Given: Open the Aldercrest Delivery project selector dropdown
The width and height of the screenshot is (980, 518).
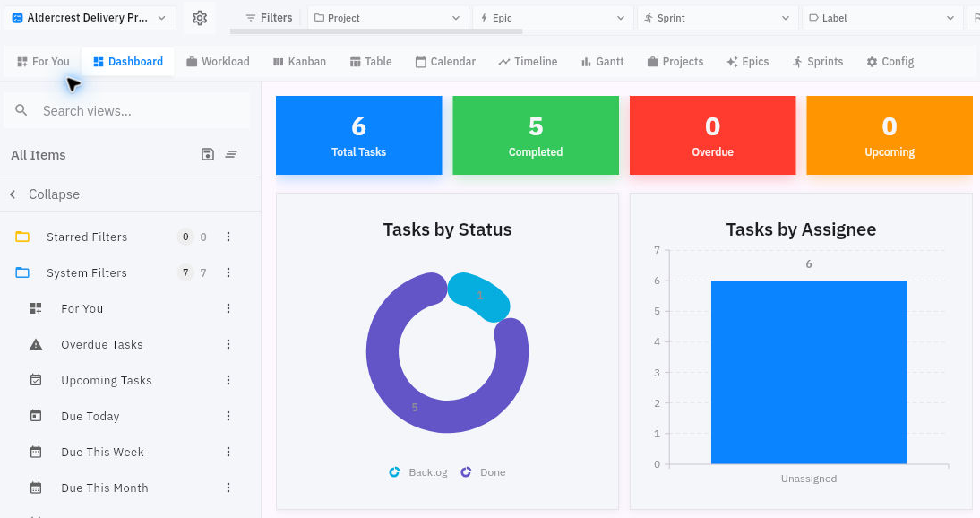Looking at the screenshot, I should (x=90, y=18).
